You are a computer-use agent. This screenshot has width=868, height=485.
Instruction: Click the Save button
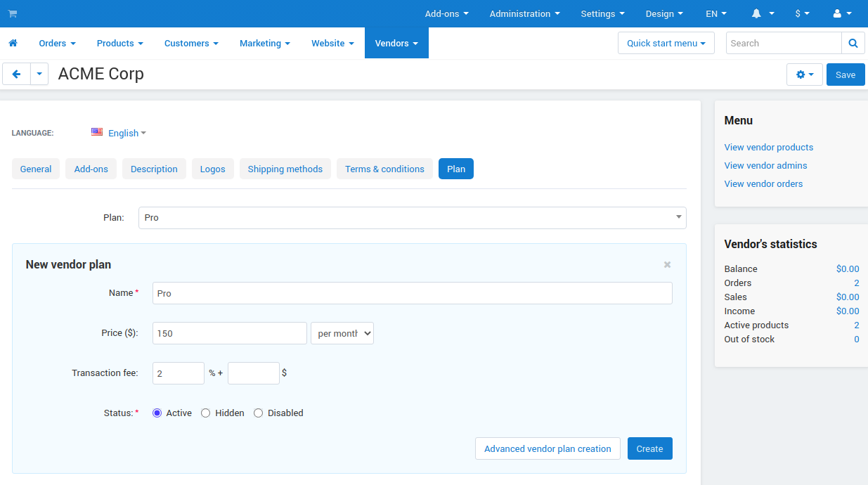tap(846, 75)
